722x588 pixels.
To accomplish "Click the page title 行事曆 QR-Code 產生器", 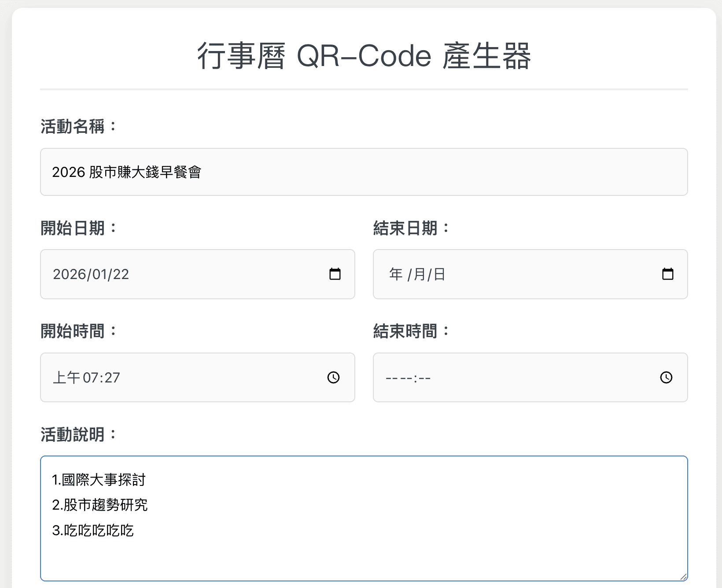I will tap(365, 55).
